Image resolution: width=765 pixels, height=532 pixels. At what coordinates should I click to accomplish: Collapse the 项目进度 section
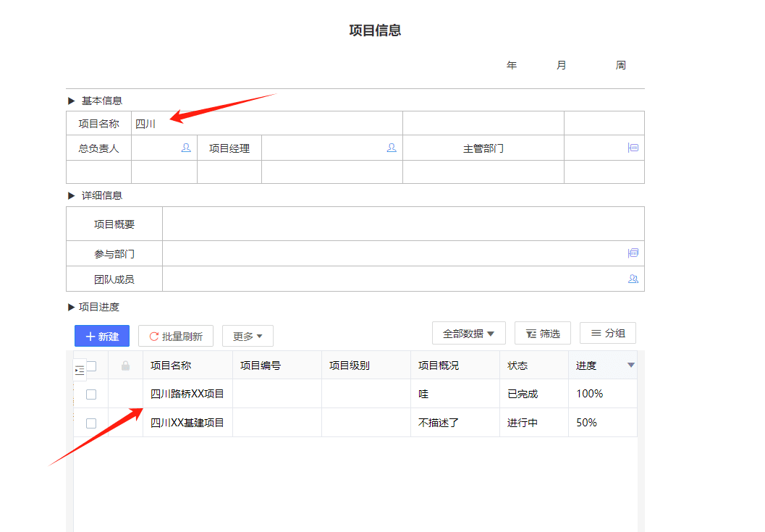tap(71, 307)
